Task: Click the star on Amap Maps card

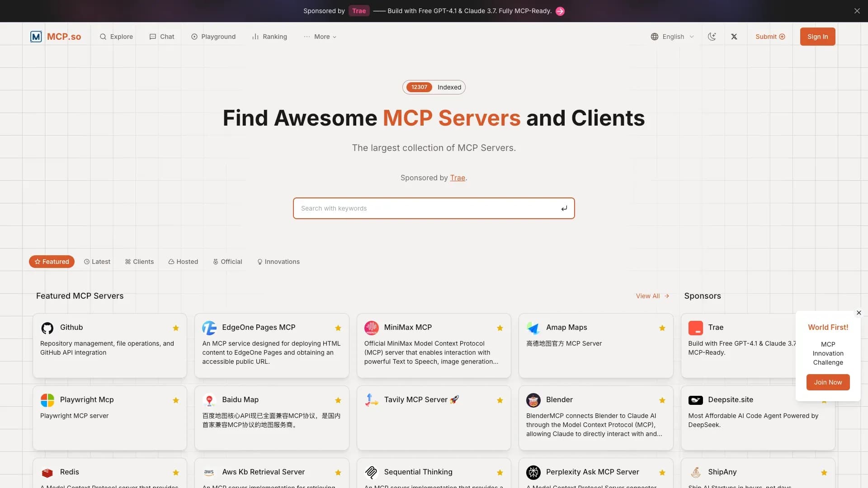Action: tap(662, 328)
